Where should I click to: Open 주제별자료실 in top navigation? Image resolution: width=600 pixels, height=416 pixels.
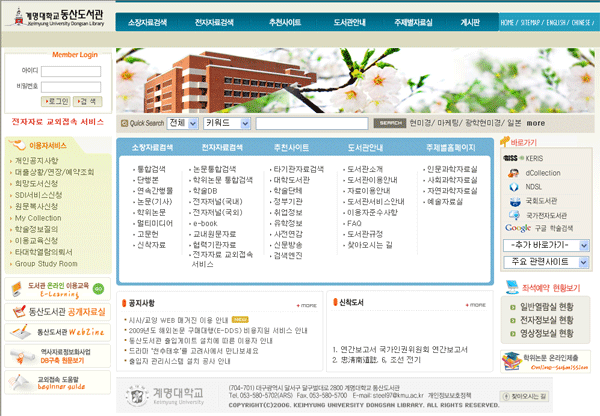pyautogui.click(x=413, y=23)
